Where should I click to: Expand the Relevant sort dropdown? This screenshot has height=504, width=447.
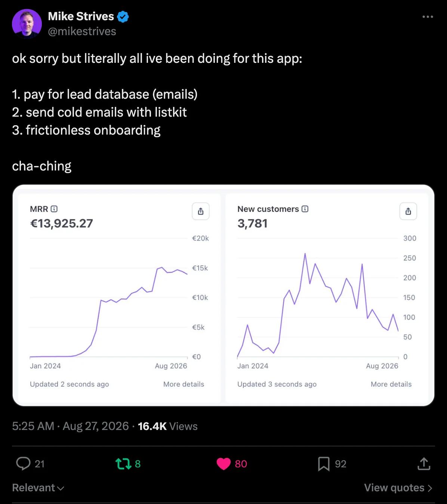pos(38,488)
